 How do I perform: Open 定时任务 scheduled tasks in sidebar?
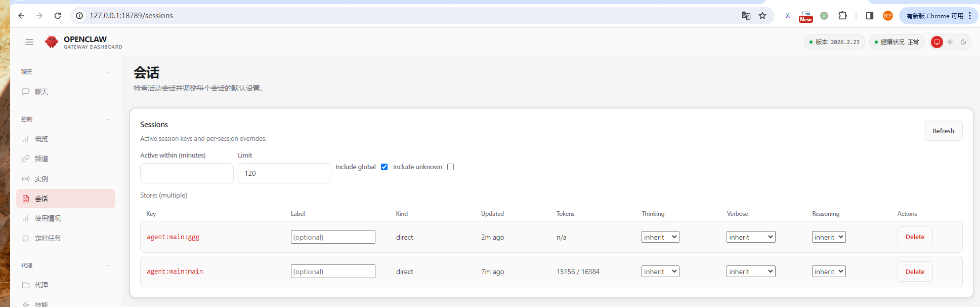point(66,238)
